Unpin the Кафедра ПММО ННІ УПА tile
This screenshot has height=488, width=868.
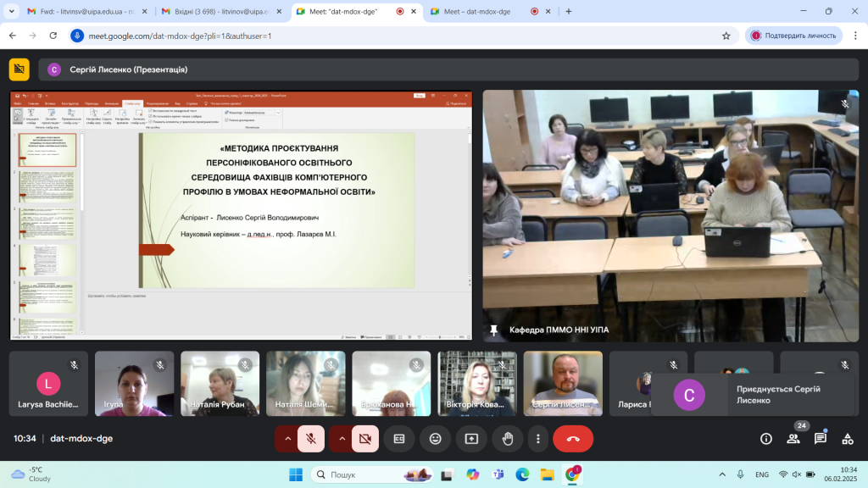pyautogui.click(x=494, y=330)
